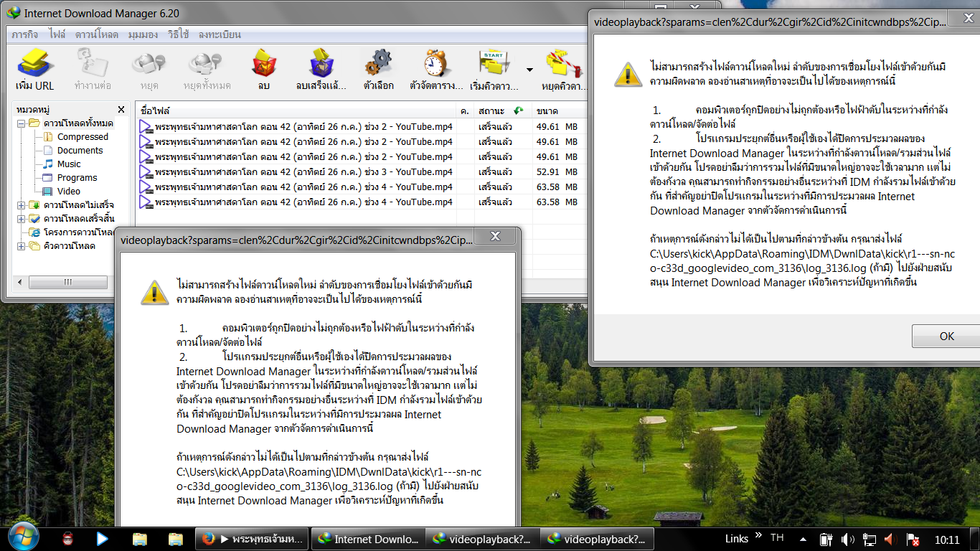980x551 pixels.
Task: Expand the ดาวน์โหลดเสร็จสิ้น tree node
Action: click(x=22, y=219)
